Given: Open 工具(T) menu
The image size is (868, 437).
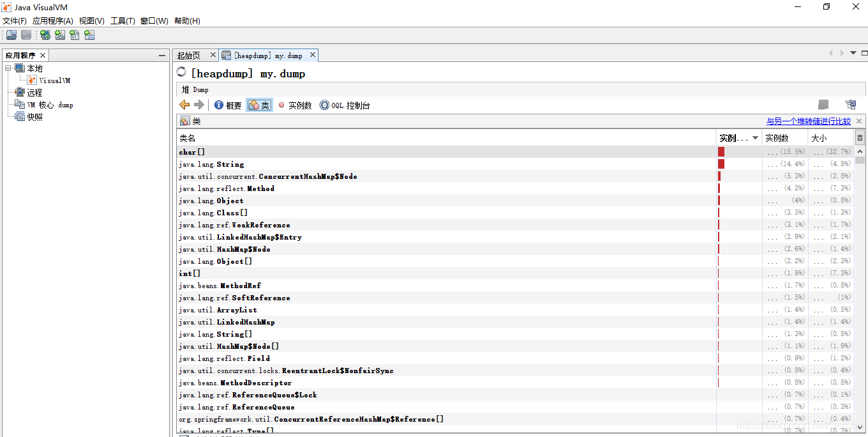Looking at the screenshot, I should 123,21.
